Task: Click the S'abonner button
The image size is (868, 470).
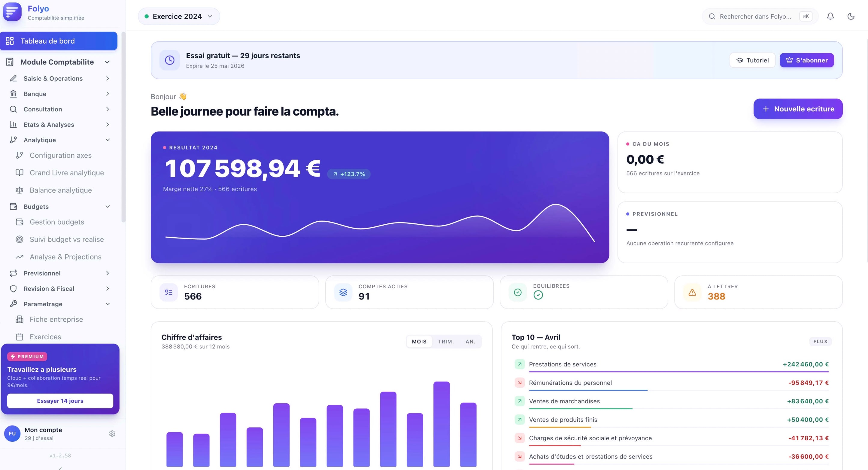Action: (x=807, y=60)
